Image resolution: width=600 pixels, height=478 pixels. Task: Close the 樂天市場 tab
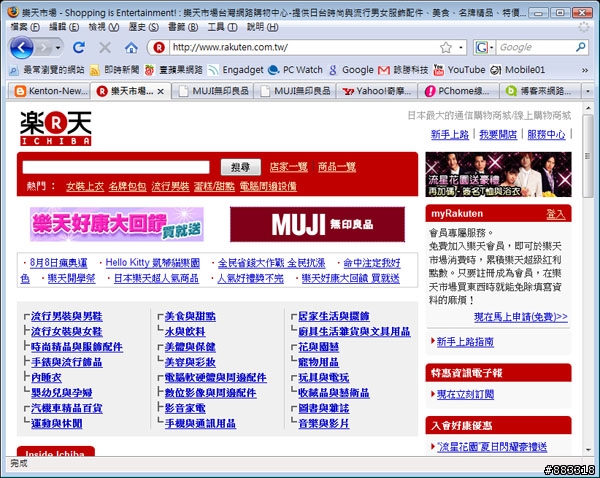[161, 91]
